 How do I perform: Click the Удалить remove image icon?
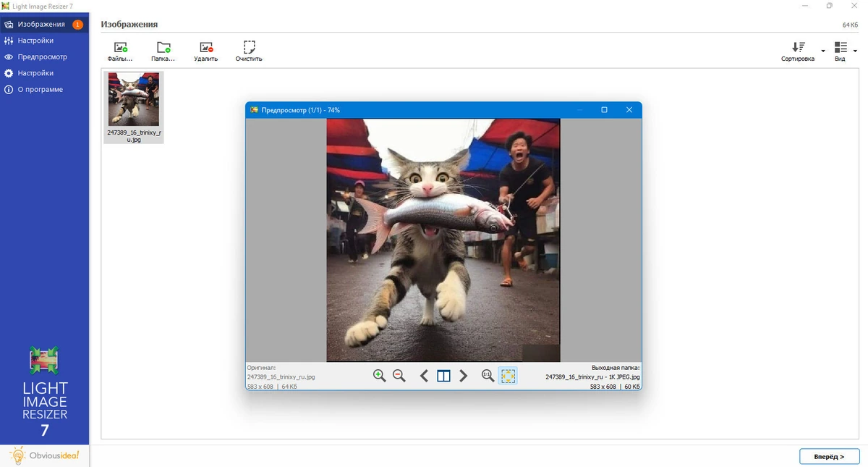point(206,48)
